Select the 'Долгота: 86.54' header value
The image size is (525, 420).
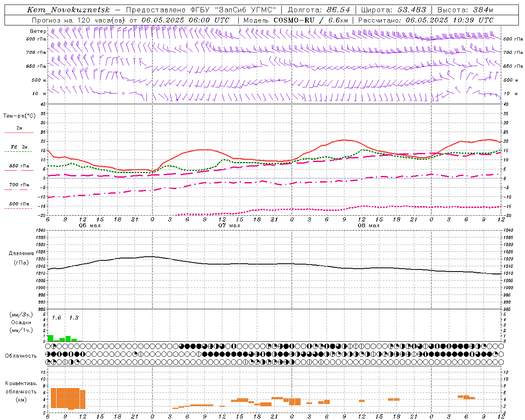pos(319,10)
